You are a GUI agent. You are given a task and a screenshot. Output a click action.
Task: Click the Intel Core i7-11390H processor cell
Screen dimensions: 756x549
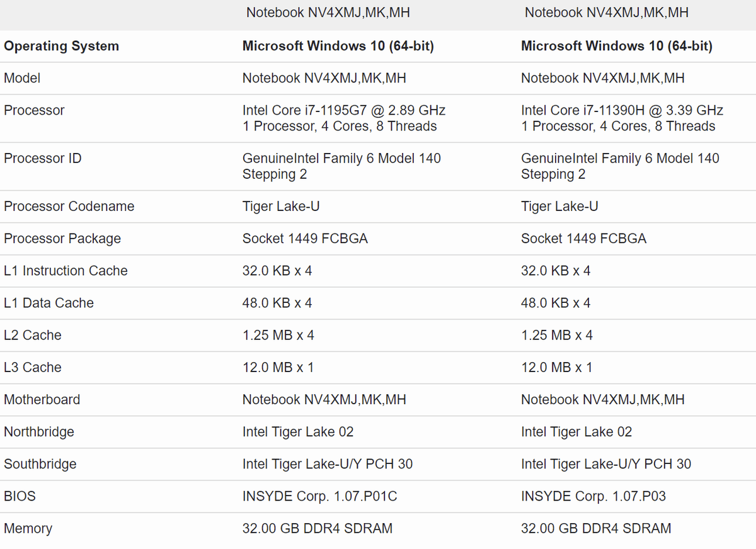coord(622,111)
